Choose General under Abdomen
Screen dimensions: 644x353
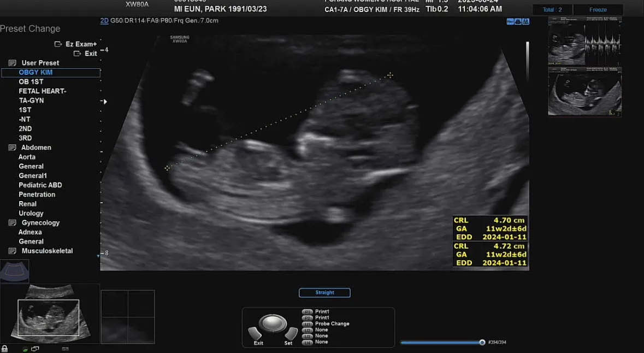pyautogui.click(x=31, y=167)
